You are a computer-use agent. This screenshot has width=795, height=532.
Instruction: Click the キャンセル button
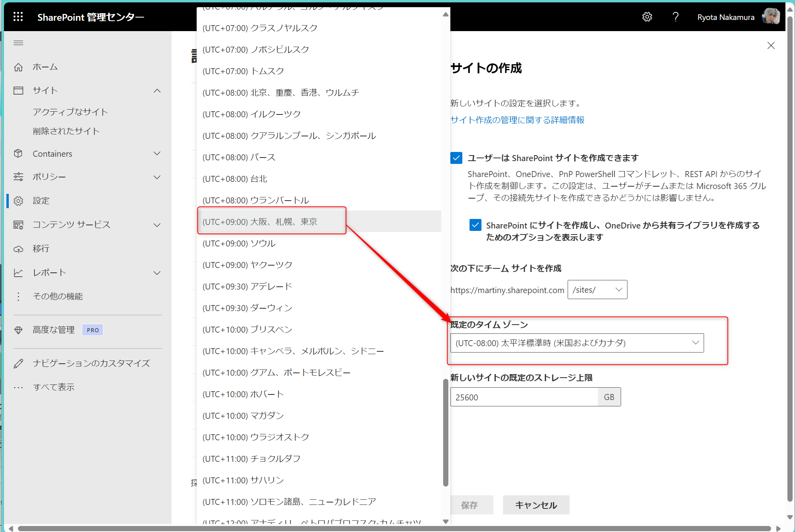[536, 505]
